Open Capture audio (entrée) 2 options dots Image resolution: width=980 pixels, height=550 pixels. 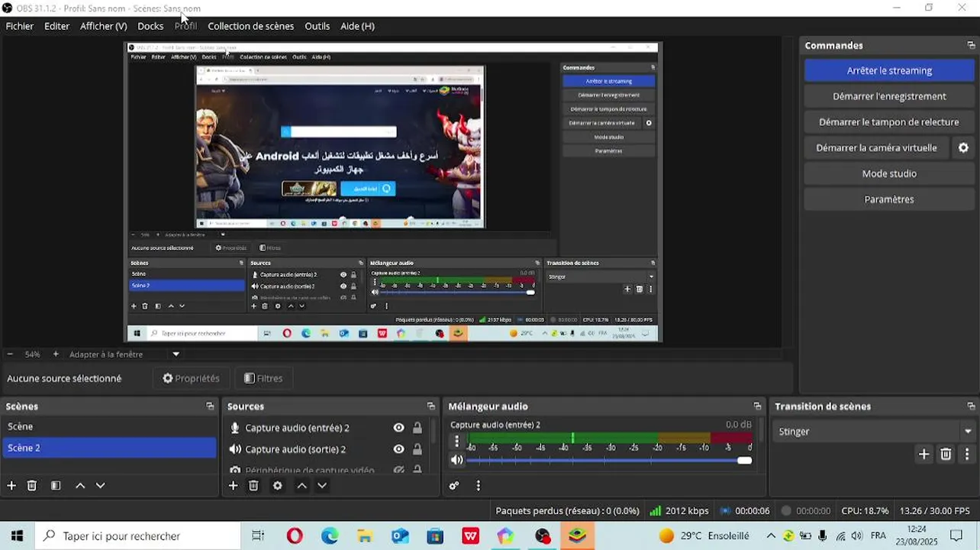coord(456,442)
